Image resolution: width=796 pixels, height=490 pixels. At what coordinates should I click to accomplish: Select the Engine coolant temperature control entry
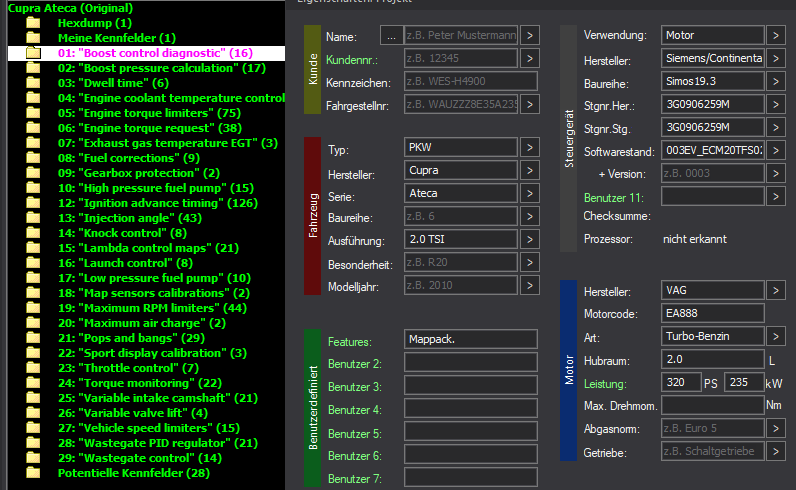(172, 98)
